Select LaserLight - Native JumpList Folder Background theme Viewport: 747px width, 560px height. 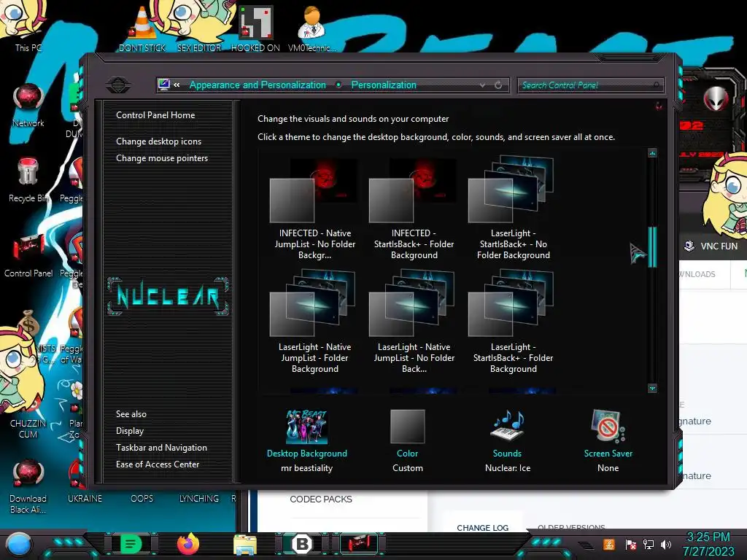314,322
